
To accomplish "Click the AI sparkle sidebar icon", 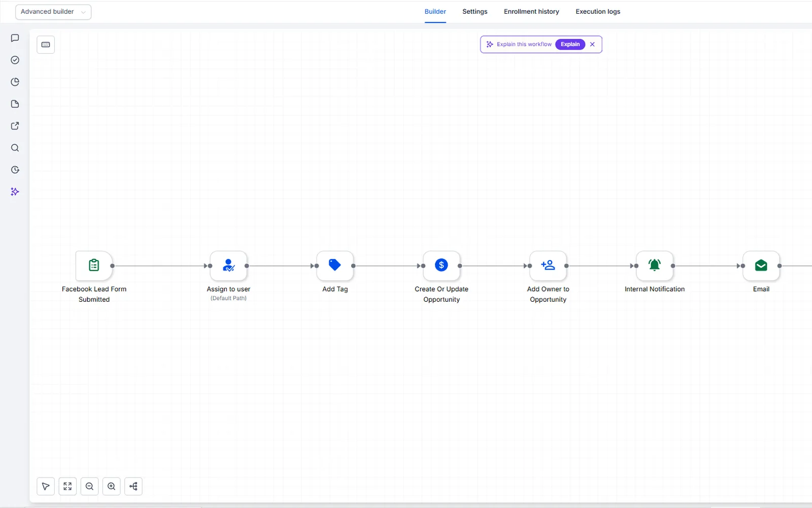I will pyautogui.click(x=15, y=192).
